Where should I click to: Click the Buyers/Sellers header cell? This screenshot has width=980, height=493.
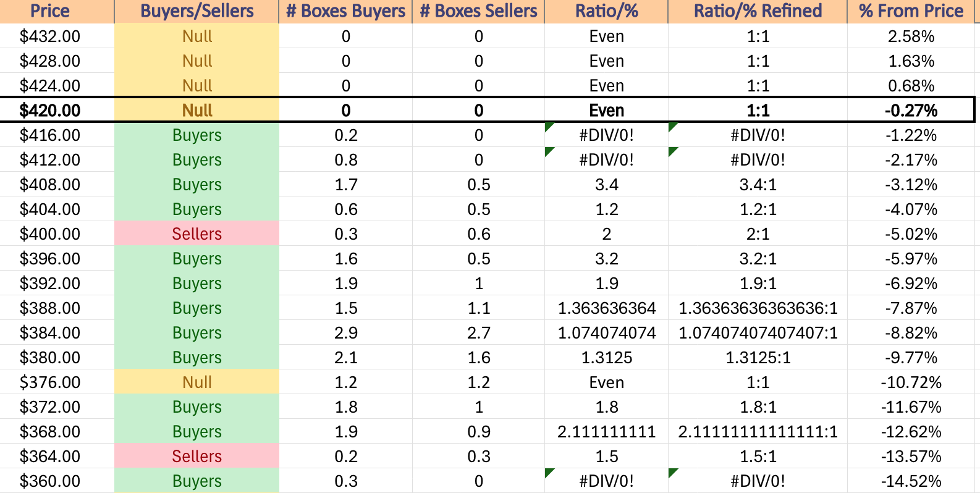coord(197,11)
